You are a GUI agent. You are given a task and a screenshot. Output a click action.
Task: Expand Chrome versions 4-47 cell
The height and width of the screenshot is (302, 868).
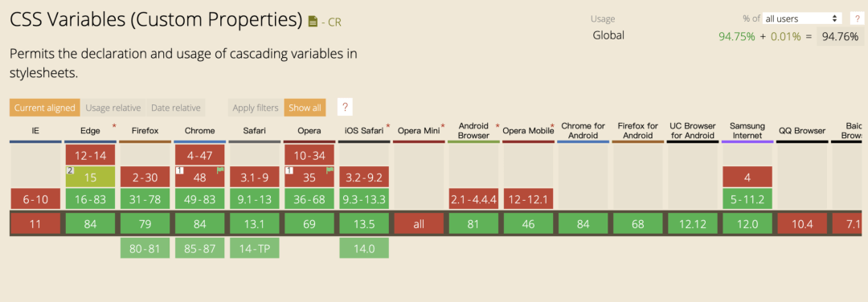(x=200, y=156)
